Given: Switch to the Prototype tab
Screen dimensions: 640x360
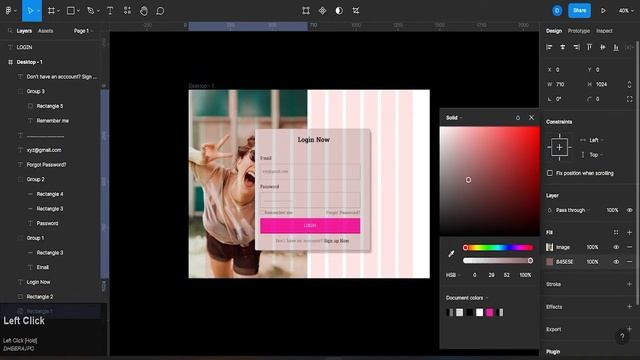Looking at the screenshot, I should point(579,31).
